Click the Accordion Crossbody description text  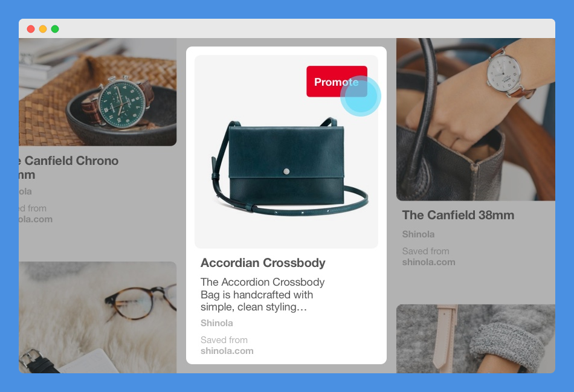(x=262, y=294)
